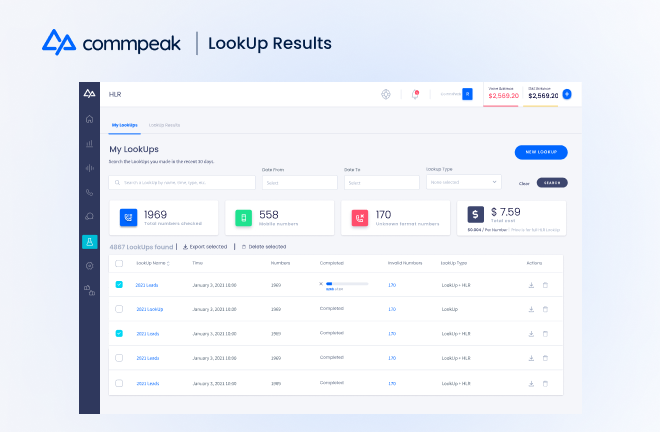Click the red phone icon on 170 card

coord(359,218)
